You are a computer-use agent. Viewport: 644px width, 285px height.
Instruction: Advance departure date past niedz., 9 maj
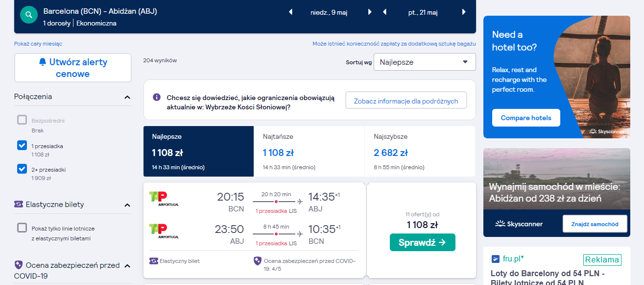point(370,12)
